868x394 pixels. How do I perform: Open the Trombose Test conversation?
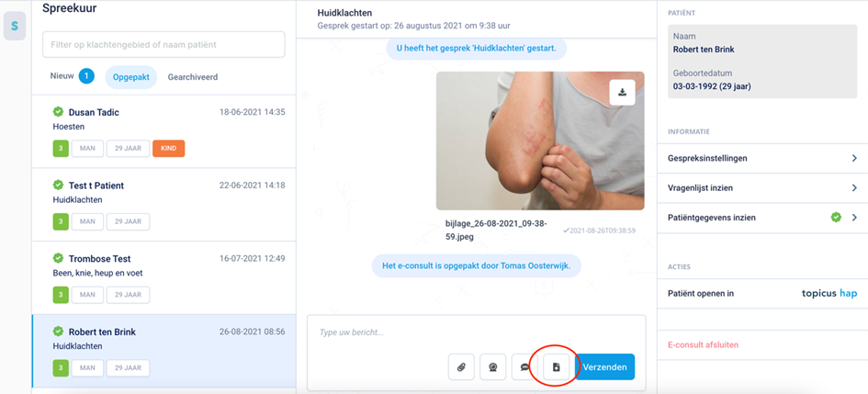[164, 277]
